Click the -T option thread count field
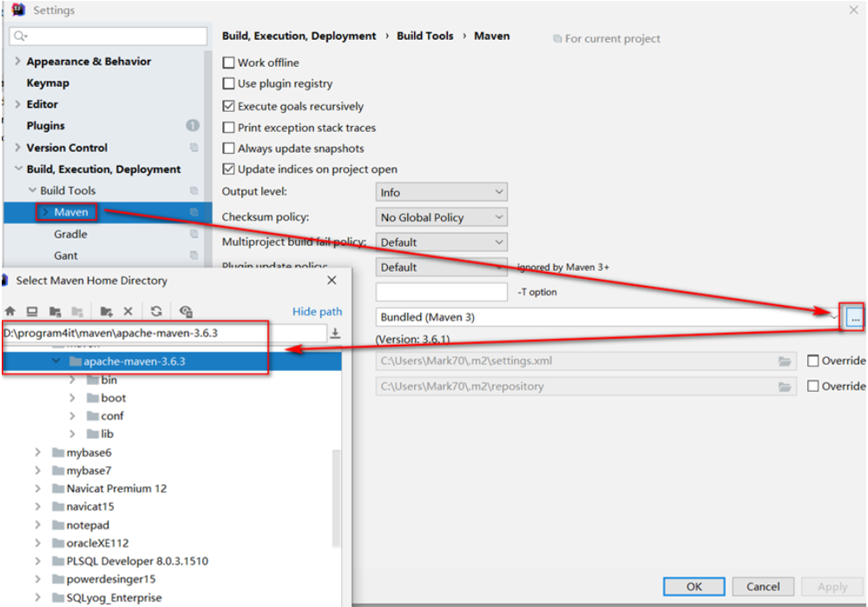Image resolution: width=868 pixels, height=607 pixels. [x=441, y=292]
